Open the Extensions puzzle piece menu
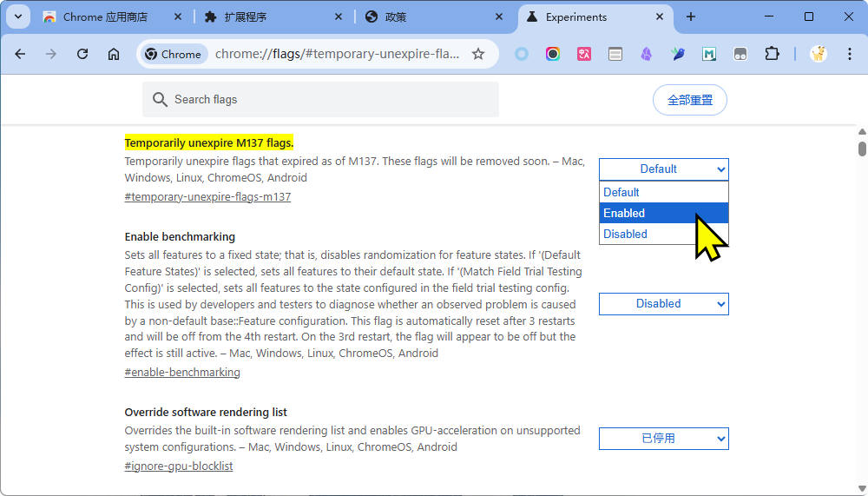The height and width of the screenshot is (496, 868). pyautogui.click(x=772, y=54)
